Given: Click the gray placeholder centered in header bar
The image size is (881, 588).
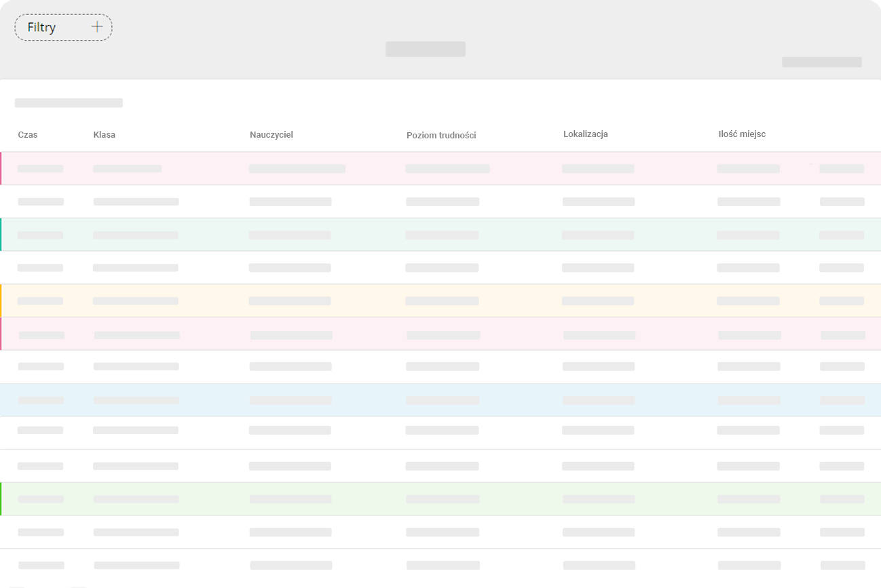Looking at the screenshot, I should (426, 49).
